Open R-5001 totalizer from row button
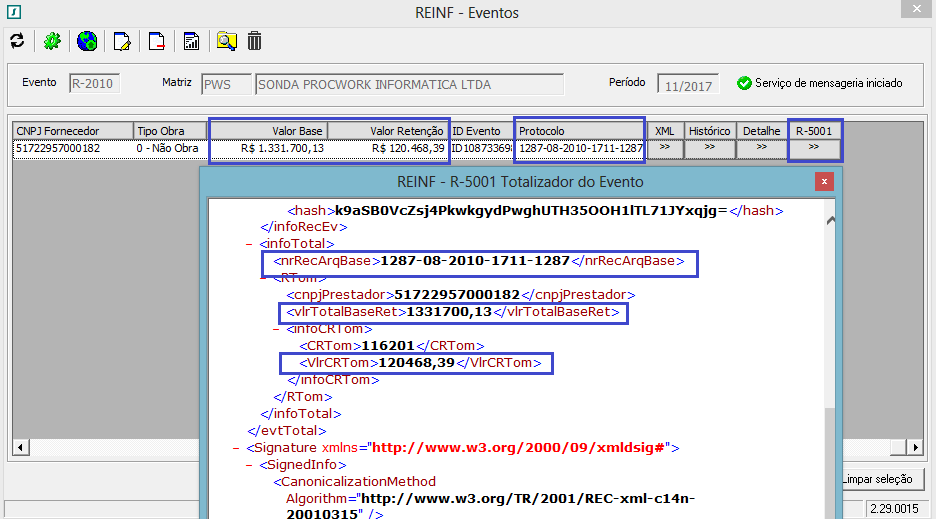Viewport: 936px width, 519px height. [813, 148]
